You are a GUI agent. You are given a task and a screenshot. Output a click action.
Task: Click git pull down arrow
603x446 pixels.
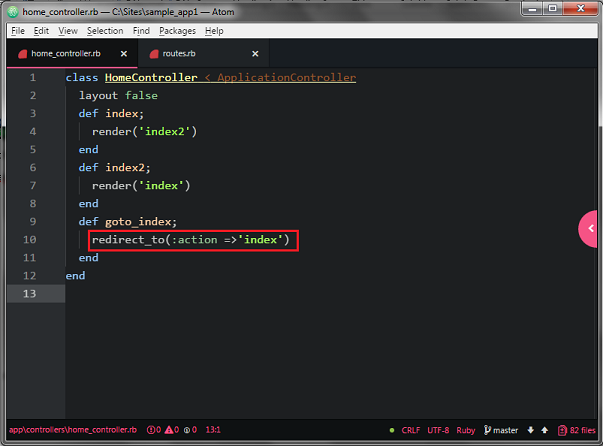[531, 430]
